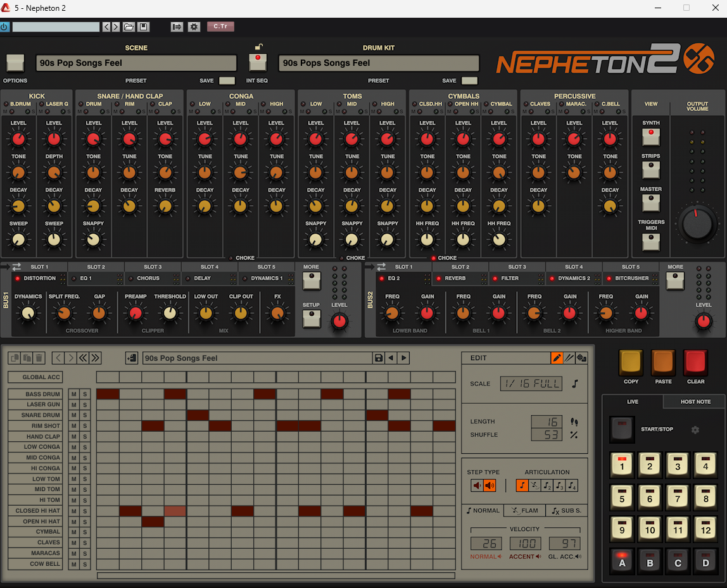Select next preset with toolbar right arrow
Image resolution: width=727 pixels, height=588 pixels.
click(116, 27)
